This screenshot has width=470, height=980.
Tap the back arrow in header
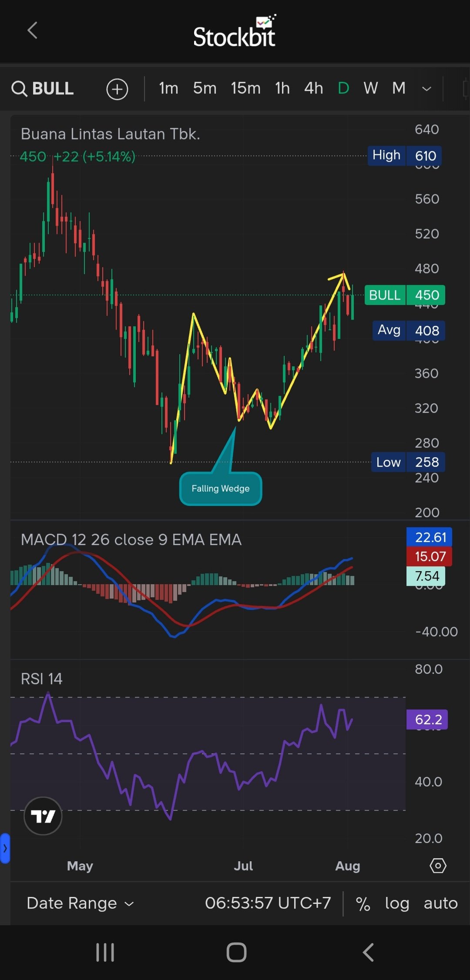coord(33,30)
